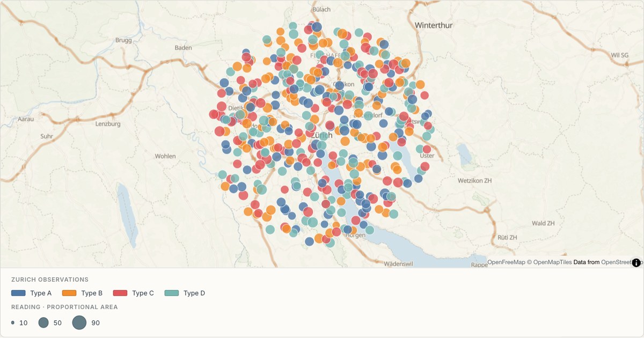Select the 'Type C' legend label

click(x=143, y=293)
